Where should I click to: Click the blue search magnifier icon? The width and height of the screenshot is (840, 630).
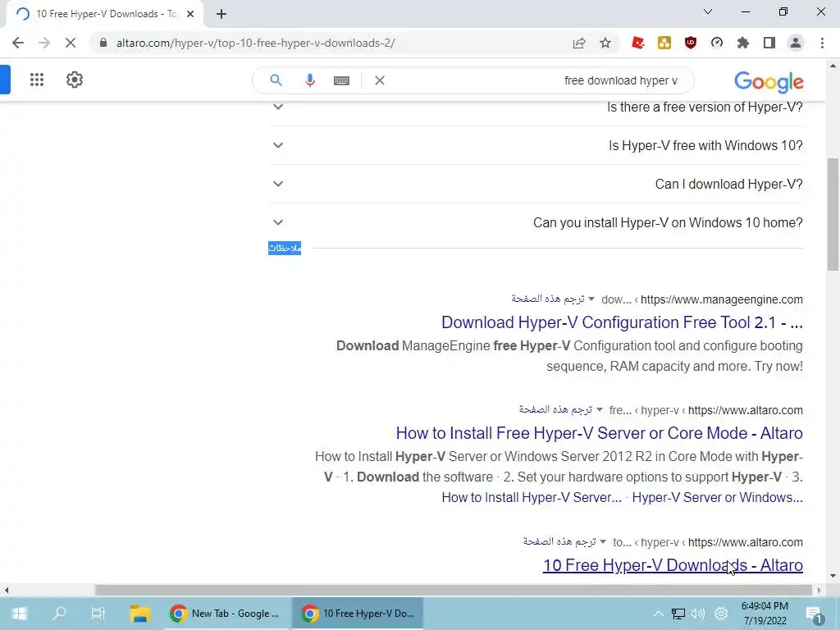(x=276, y=80)
